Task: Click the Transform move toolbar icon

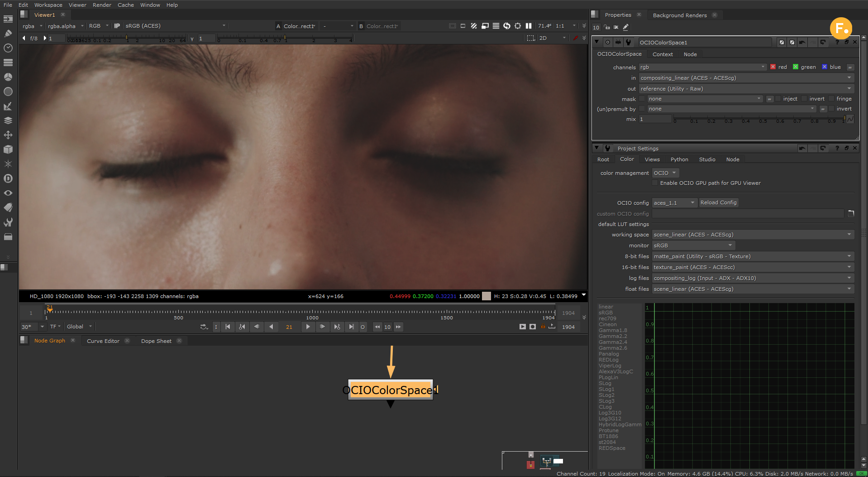Action: 8,135
